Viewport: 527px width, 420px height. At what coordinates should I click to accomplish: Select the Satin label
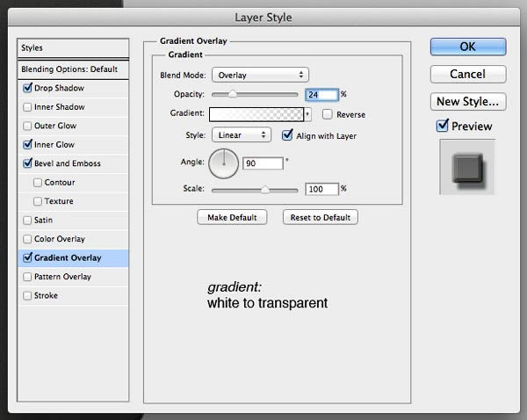coord(43,221)
